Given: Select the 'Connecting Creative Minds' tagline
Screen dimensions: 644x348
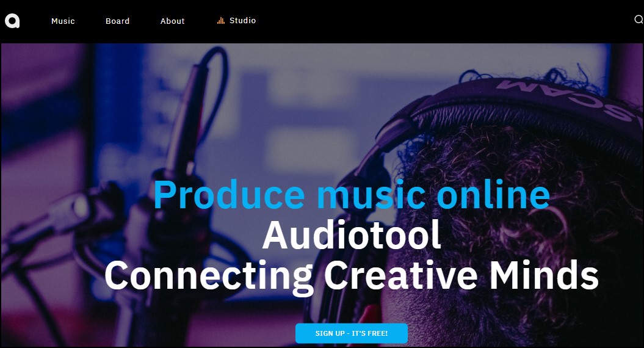Looking at the screenshot, I should 352,276.
